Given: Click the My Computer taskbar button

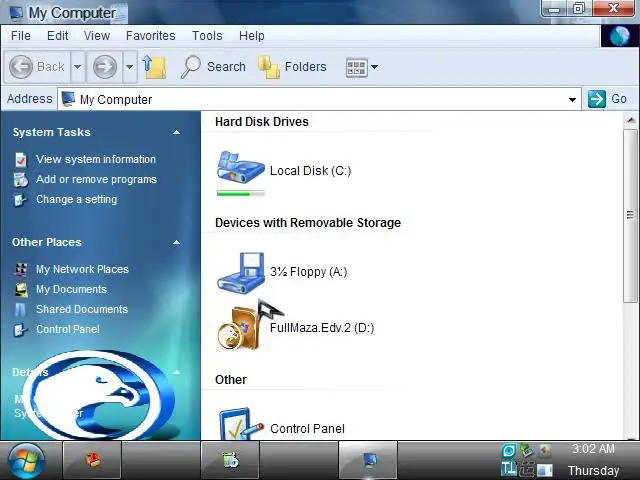Looking at the screenshot, I should (368, 460).
